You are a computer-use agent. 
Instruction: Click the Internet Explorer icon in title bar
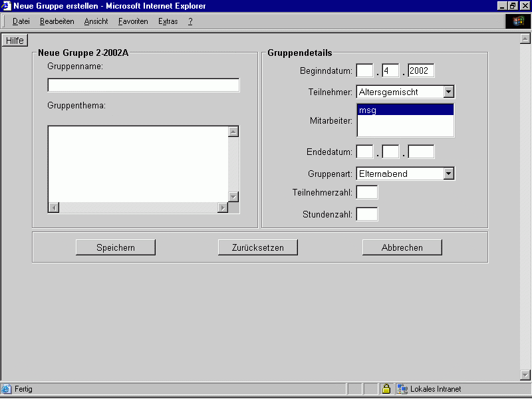pos(7,6)
